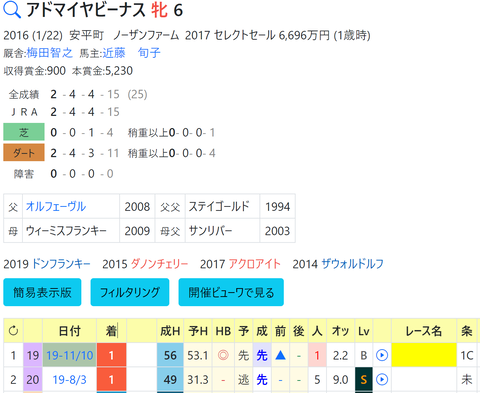Sort by 成H column header
Viewport: 480px width, 393px height.
(170, 331)
